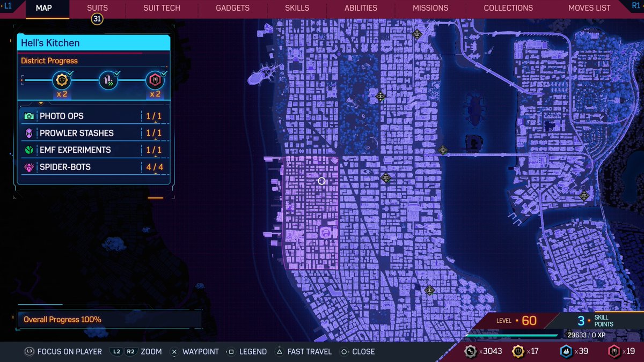Click the Overall Progress 100% text
The image size is (644, 362).
pos(62,320)
